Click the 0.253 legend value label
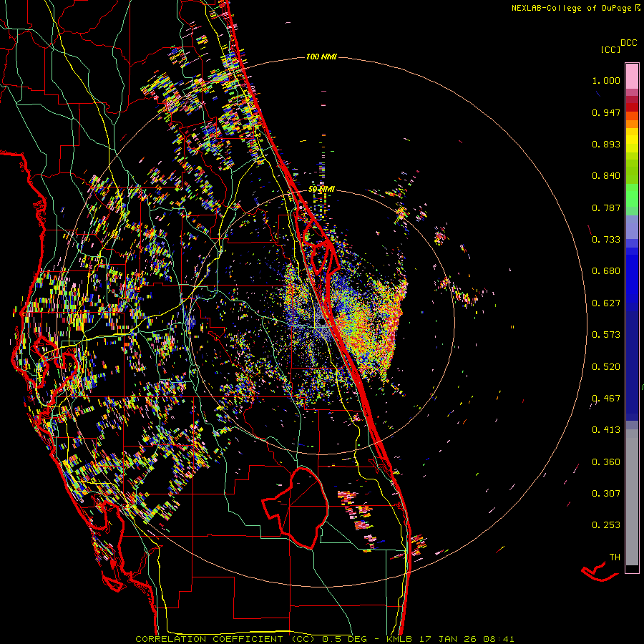Image resolution: width=644 pixels, height=644 pixels. point(605,525)
